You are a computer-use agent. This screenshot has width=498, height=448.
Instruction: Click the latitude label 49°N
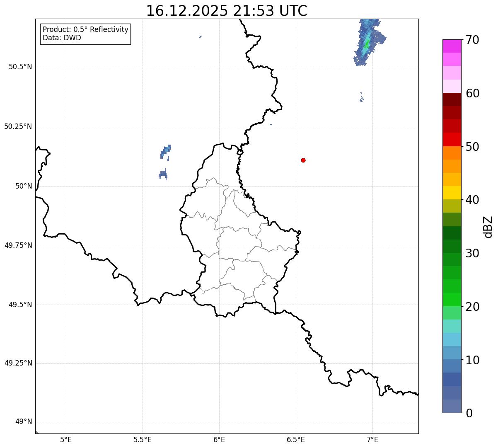(x=24, y=422)
